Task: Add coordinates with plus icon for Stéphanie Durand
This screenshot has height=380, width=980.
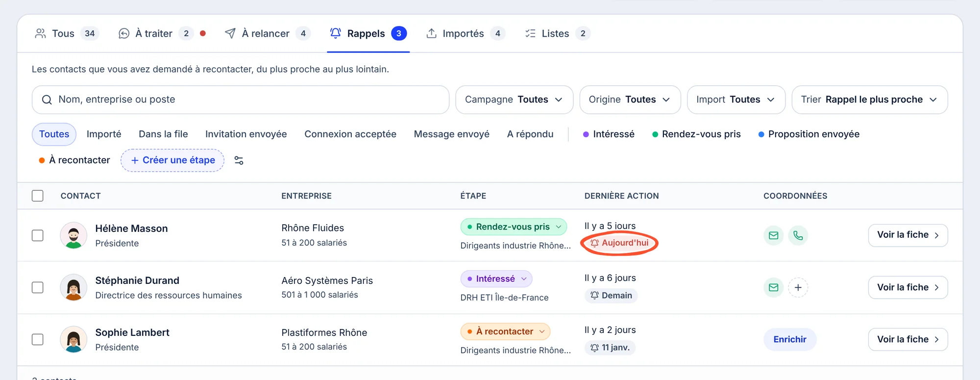Action: pos(798,288)
